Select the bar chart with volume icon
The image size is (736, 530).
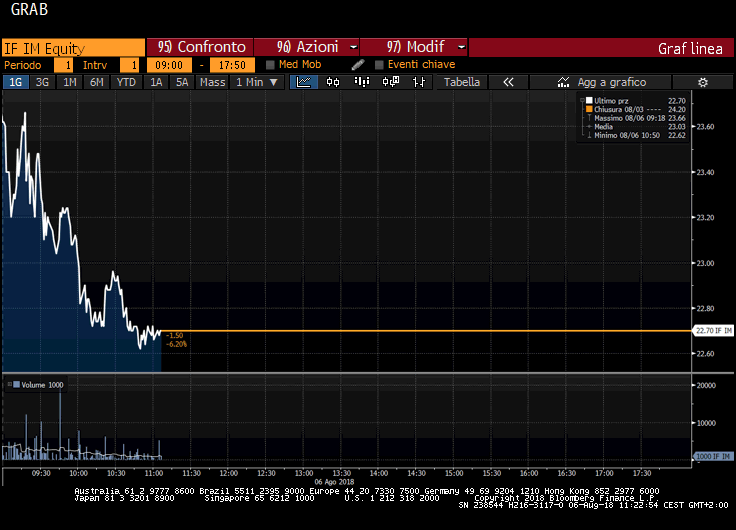(x=361, y=82)
